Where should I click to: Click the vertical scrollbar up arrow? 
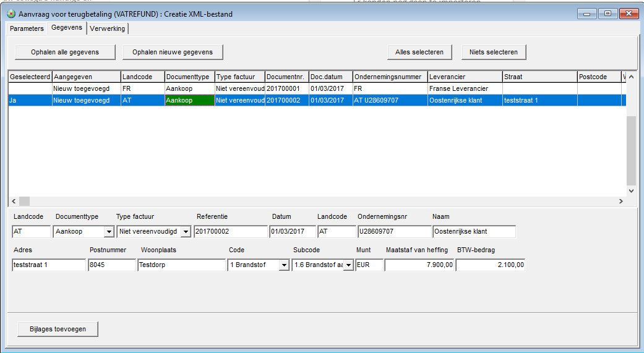631,77
